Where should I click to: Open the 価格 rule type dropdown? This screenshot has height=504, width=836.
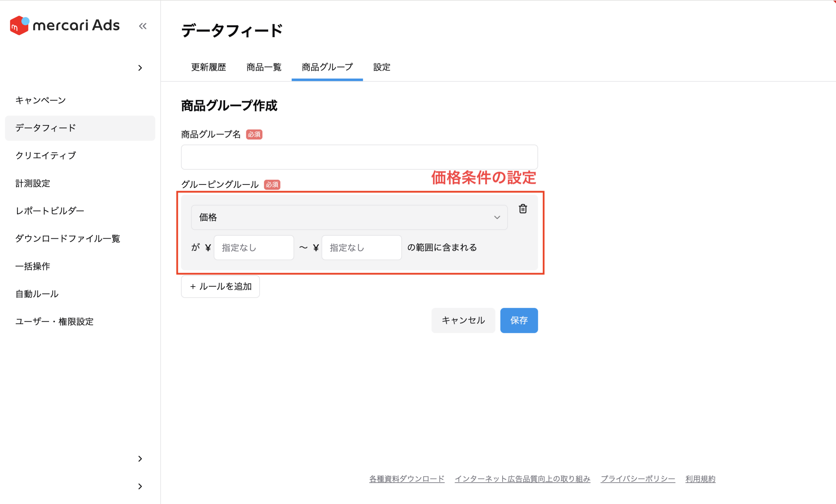click(349, 217)
